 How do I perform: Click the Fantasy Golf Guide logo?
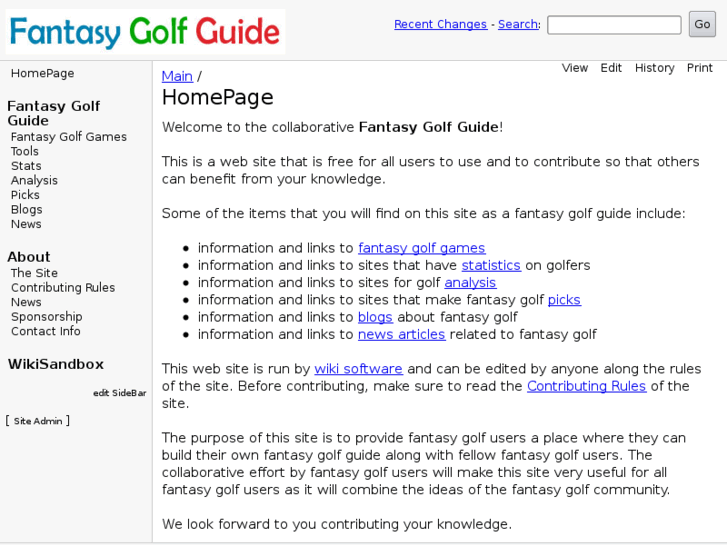[145, 32]
